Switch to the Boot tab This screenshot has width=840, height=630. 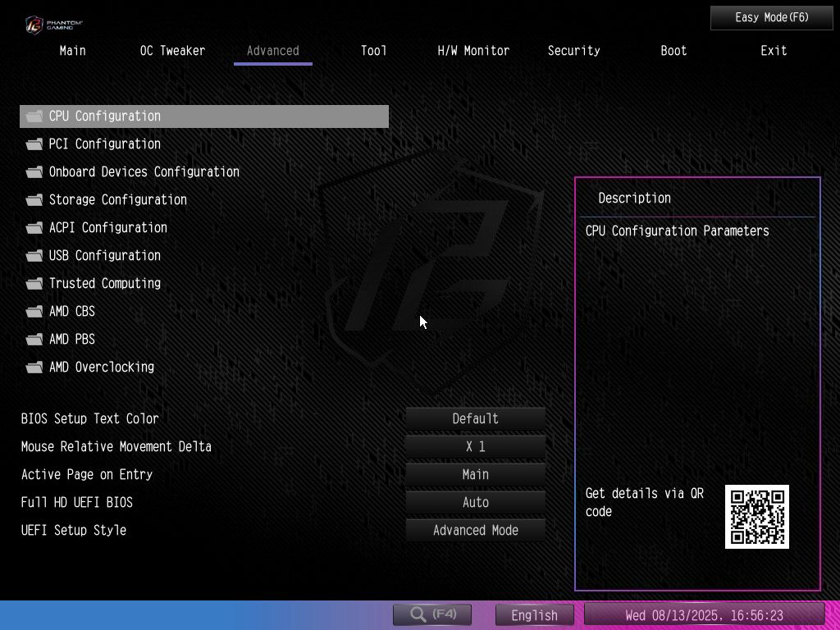click(x=673, y=51)
